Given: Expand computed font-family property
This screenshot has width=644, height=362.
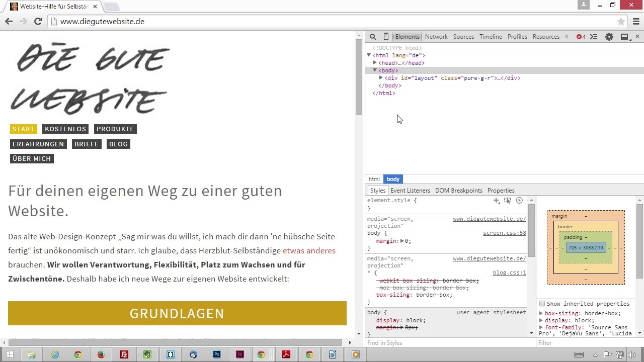Looking at the screenshot, I should (x=541, y=327).
